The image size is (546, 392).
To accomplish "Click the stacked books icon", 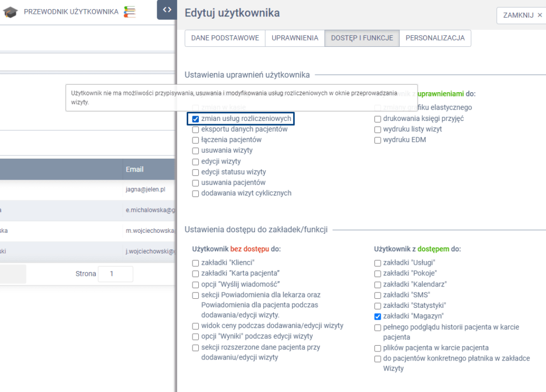I will point(130,12).
